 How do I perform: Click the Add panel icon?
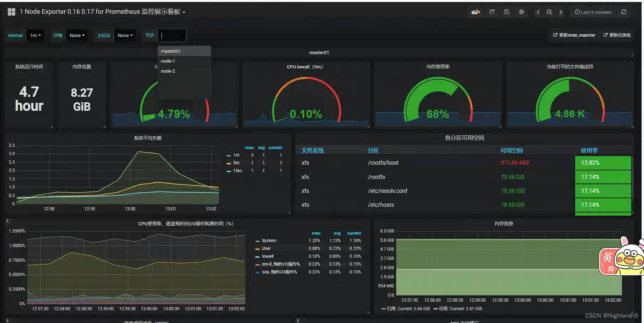(x=475, y=12)
